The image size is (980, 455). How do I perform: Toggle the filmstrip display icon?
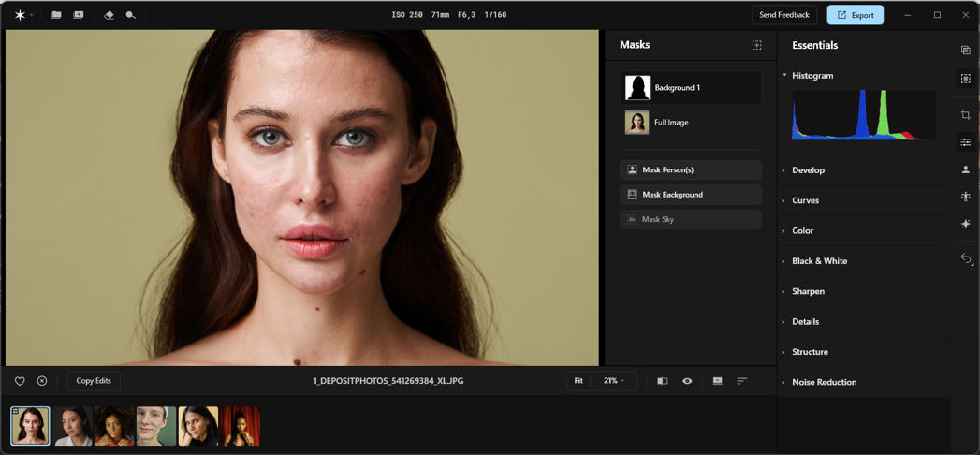click(718, 381)
